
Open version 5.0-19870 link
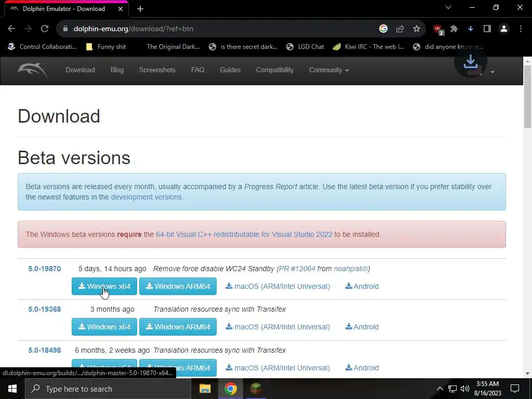(x=45, y=269)
